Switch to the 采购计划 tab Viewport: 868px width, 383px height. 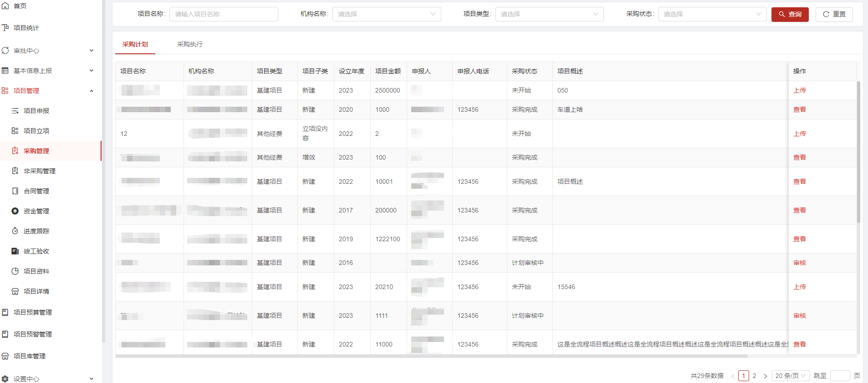click(x=135, y=44)
